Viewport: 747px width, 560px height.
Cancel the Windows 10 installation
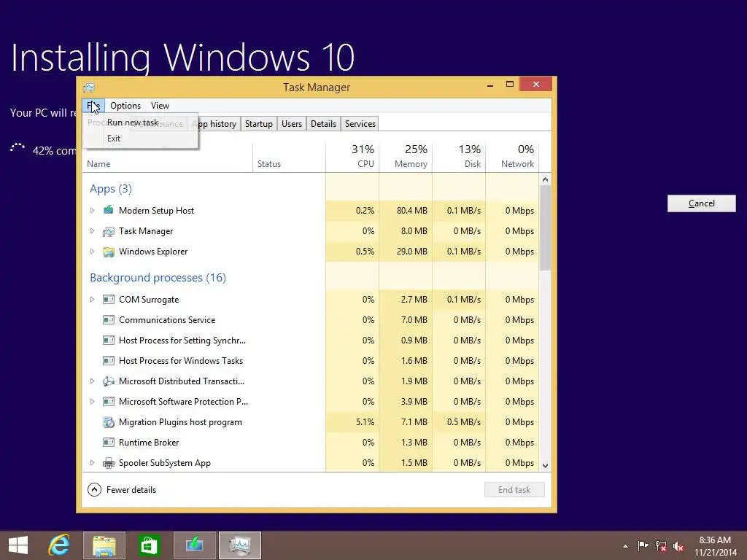[701, 203]
